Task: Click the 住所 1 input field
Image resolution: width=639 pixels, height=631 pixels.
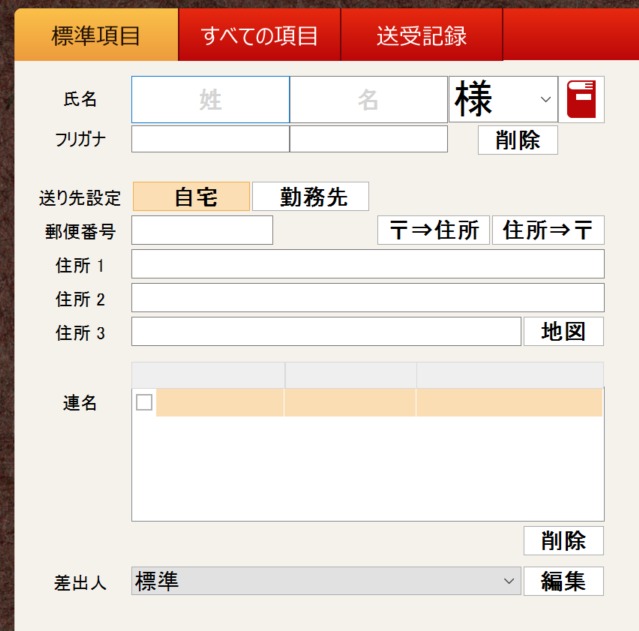Action: (x=368, y=264)
